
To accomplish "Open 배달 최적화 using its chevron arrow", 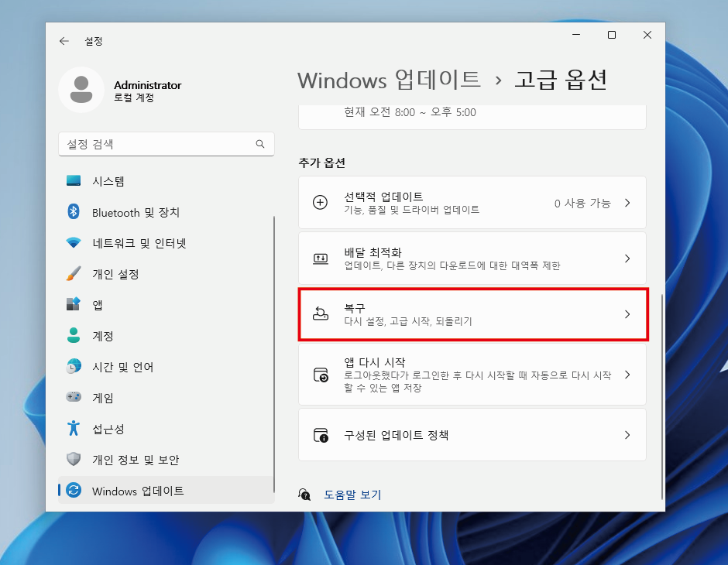I will (627, 259).
